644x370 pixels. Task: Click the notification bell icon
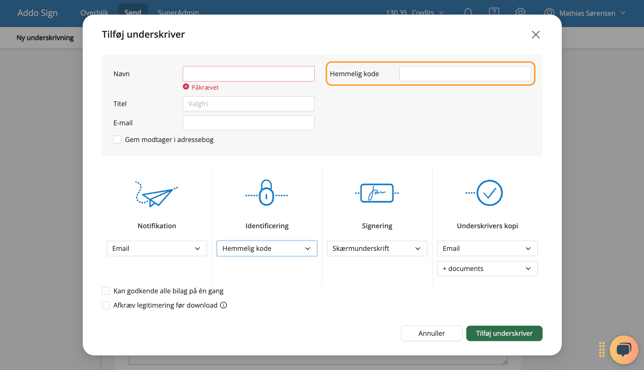pyautogui.click(x=468, y=12)
